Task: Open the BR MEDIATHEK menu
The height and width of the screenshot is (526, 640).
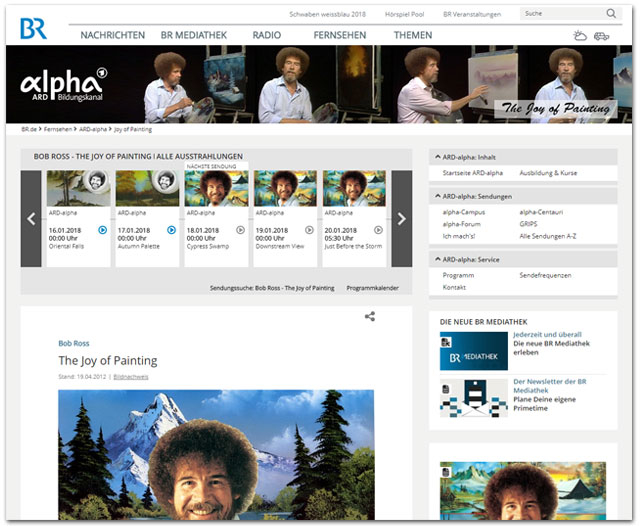Action: 193,35
